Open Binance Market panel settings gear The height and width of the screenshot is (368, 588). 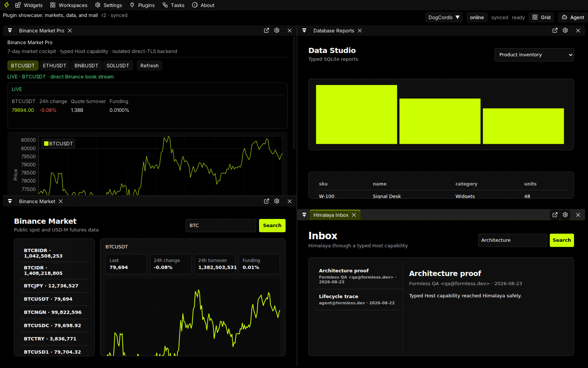click(x=277, y=201)
